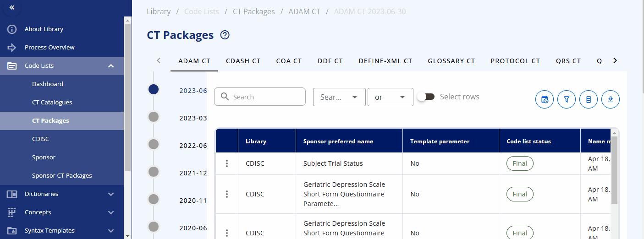Screen dimensions: 644x239
Task: Click the magnifier icon in Search field
Action: point(225,97)
